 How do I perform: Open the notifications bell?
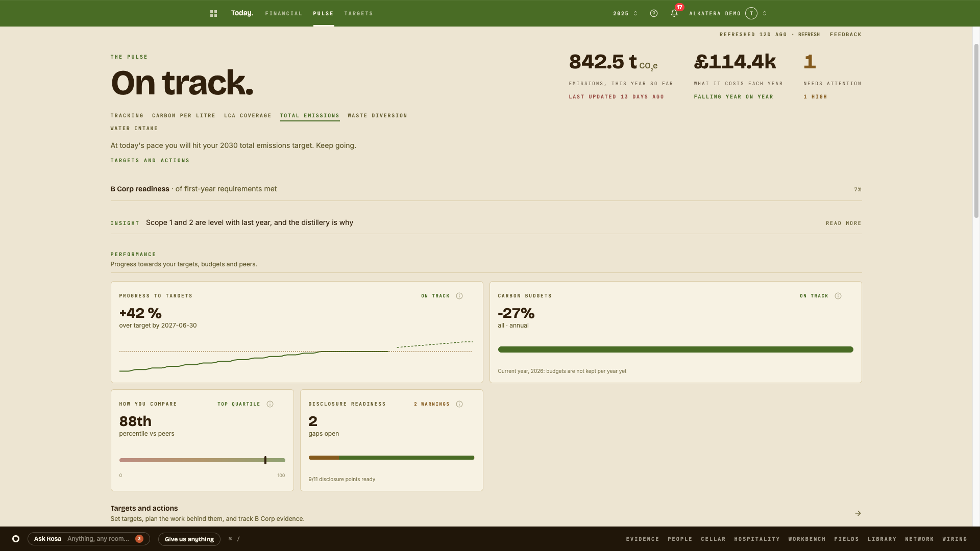point(674,14)
